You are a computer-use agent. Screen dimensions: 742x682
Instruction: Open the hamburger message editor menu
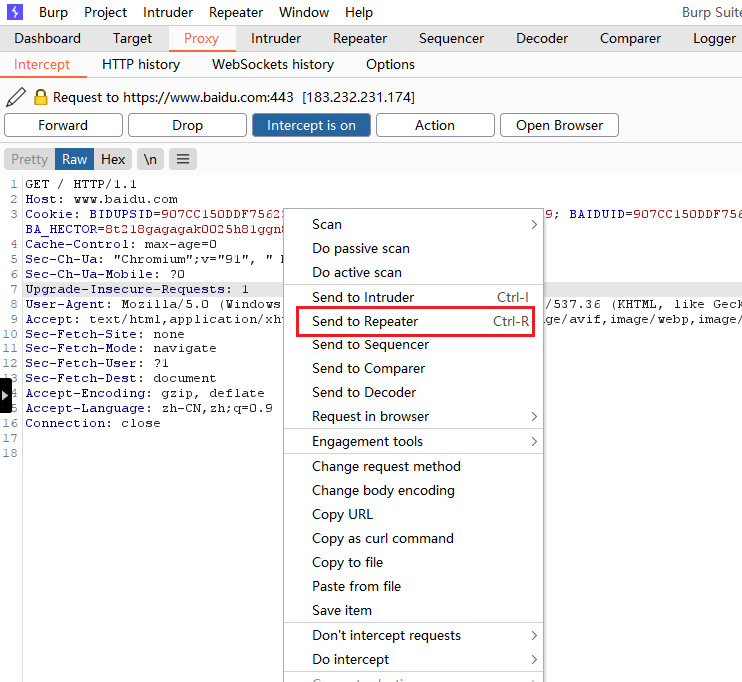[x=183, y=159]
